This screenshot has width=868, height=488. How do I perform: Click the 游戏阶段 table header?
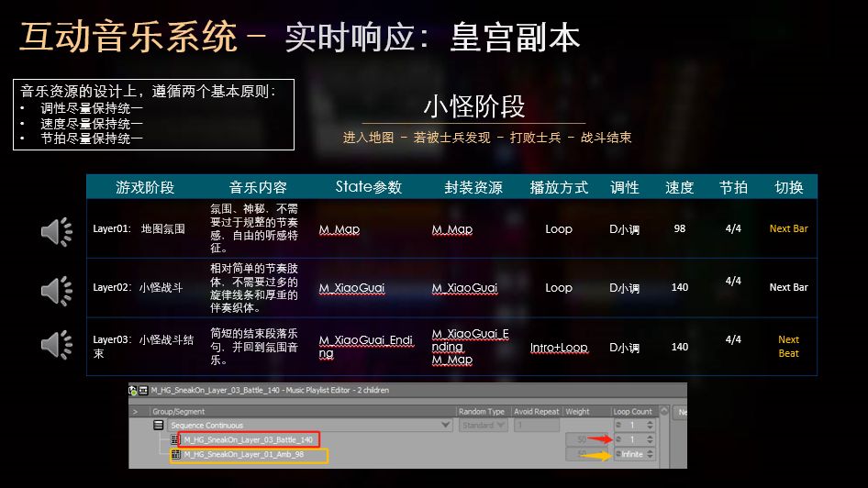(145, 187)
